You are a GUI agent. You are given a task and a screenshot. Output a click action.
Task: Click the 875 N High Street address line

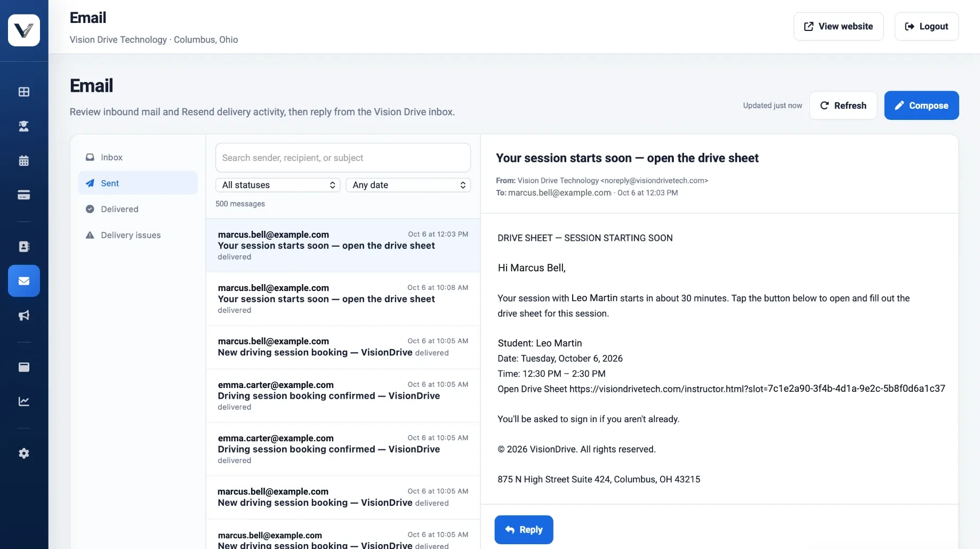coord(599,479)
